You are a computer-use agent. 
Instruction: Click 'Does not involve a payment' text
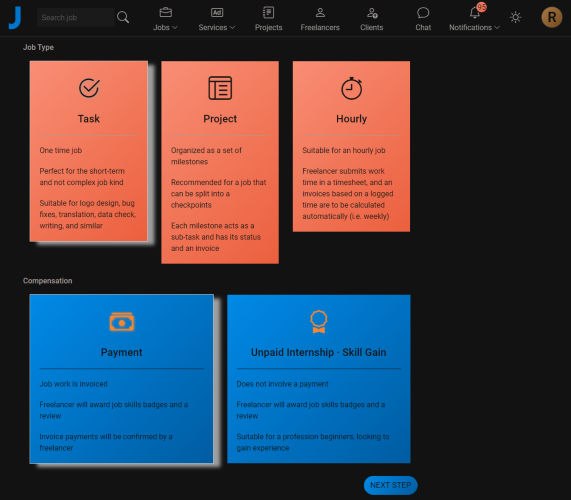click(282, 384)
